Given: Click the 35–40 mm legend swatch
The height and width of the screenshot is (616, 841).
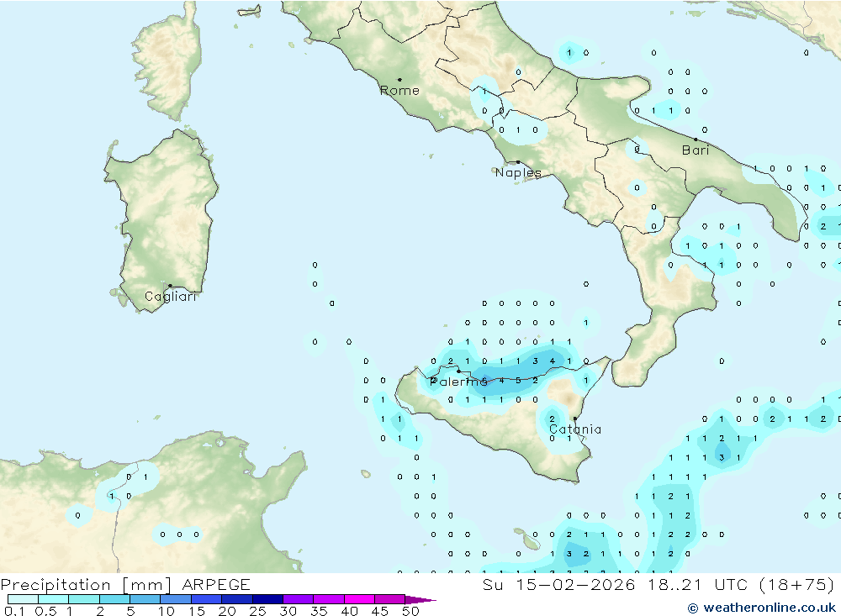Looking at the screenshot, I should point(329,599).
